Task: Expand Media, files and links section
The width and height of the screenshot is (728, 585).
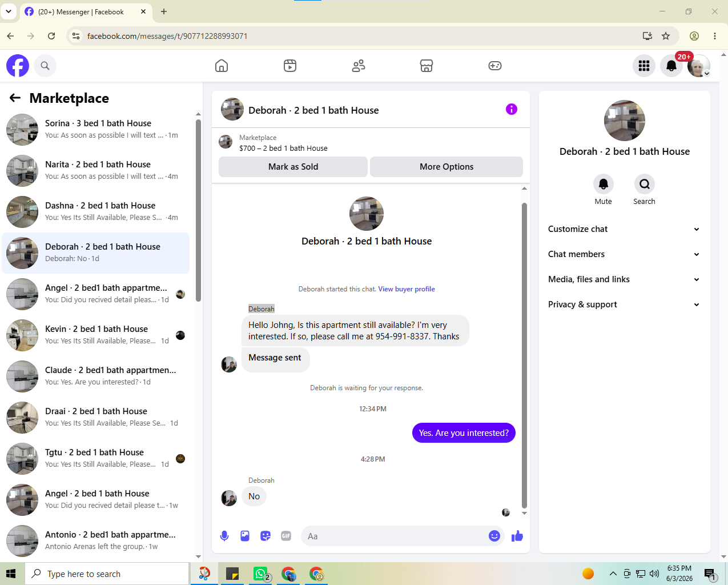Action: pos(624,279)
